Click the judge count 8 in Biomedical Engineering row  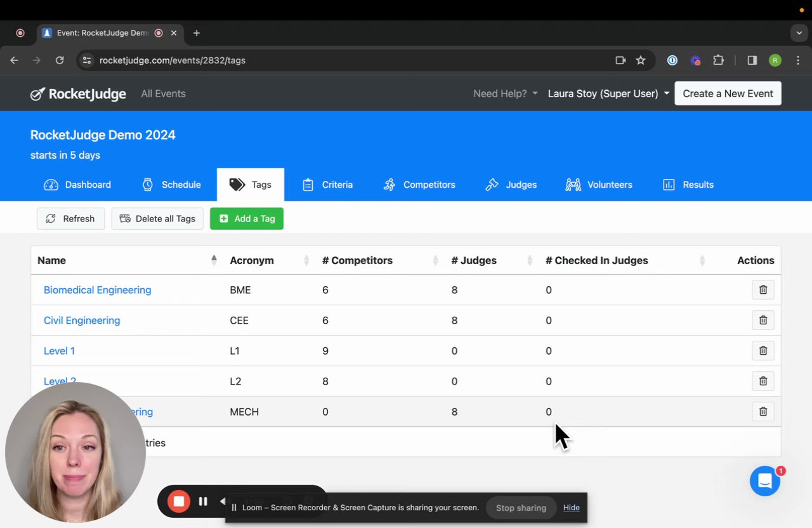pos(454,290)
